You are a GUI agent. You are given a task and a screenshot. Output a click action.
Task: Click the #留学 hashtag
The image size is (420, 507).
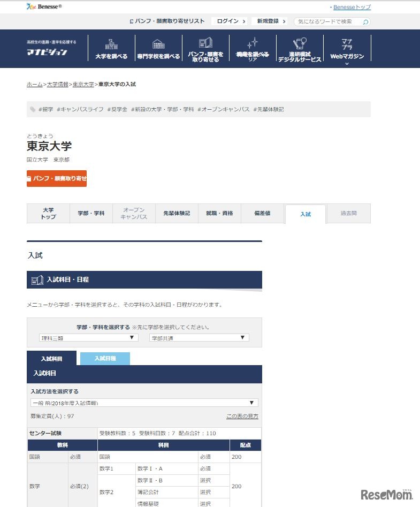pos(46,109)
